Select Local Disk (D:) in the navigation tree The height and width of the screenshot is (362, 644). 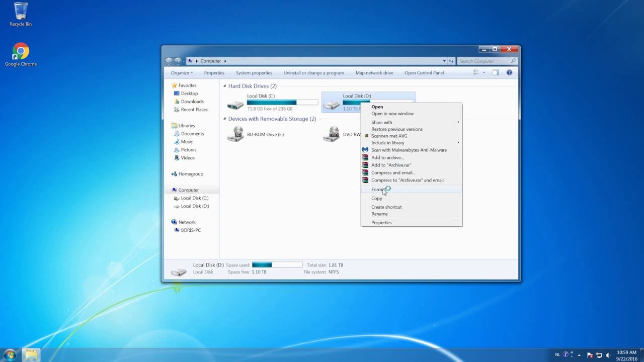coord(195,206)
